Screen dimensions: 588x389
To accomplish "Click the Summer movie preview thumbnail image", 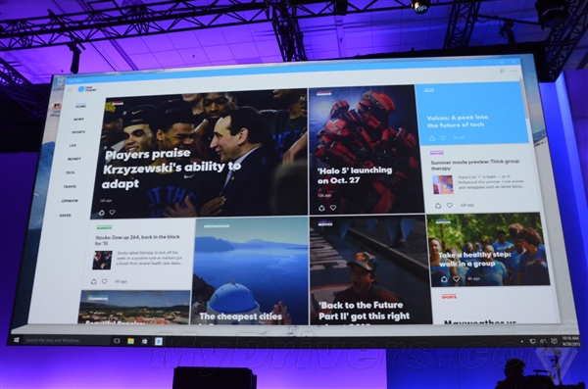I will coord(443,184).
